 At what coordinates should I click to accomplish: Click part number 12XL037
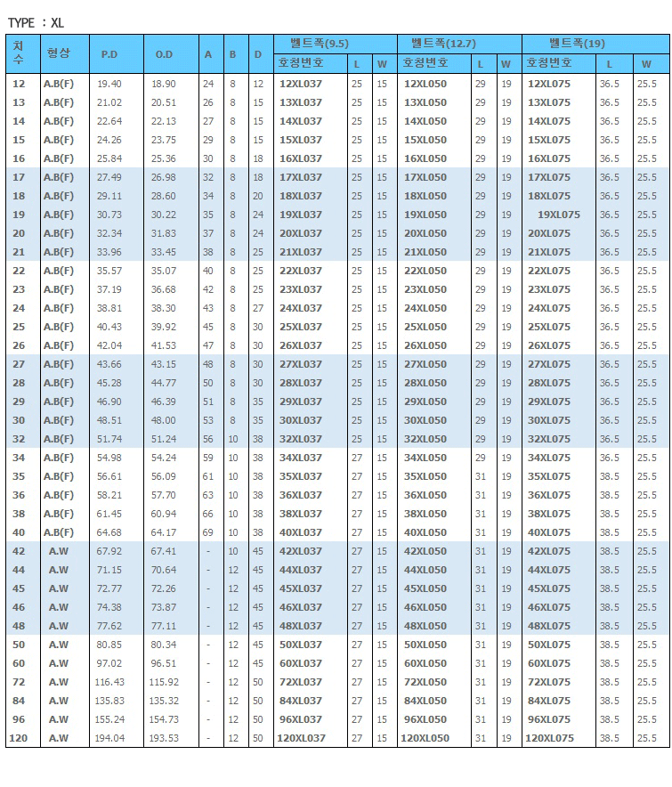tap(301, 84)
